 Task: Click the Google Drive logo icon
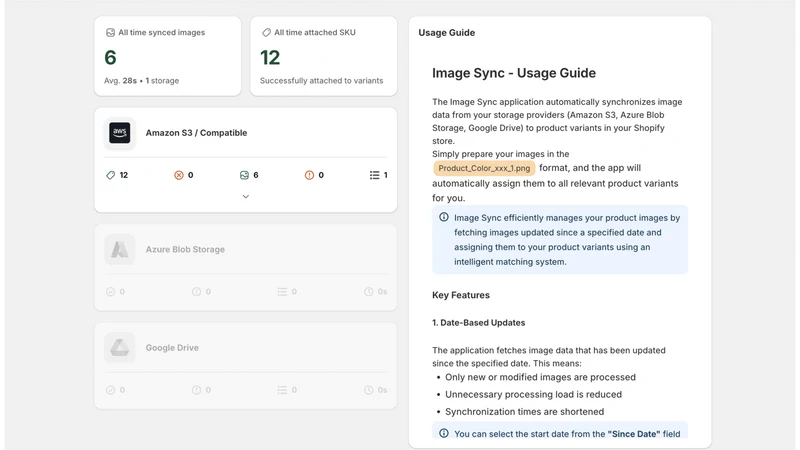coord(120,347)
